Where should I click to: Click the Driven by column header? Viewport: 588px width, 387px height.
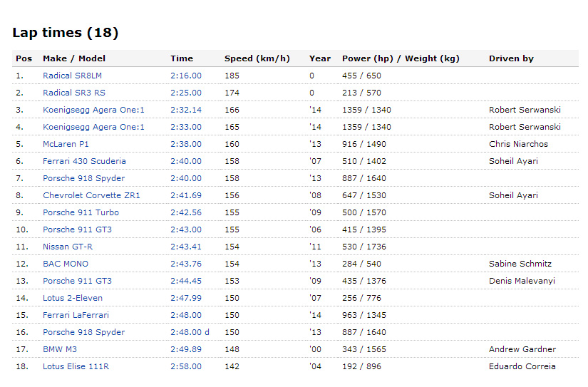coord(511,58)
